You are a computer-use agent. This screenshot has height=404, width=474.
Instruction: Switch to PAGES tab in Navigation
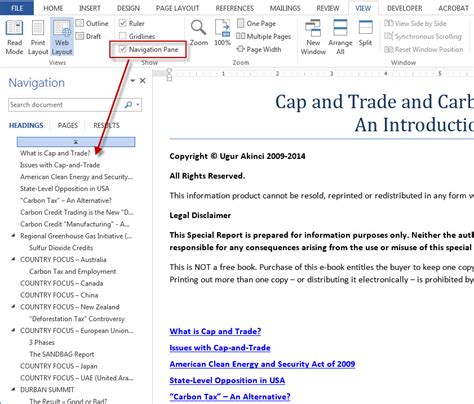[x=68, y=125]
